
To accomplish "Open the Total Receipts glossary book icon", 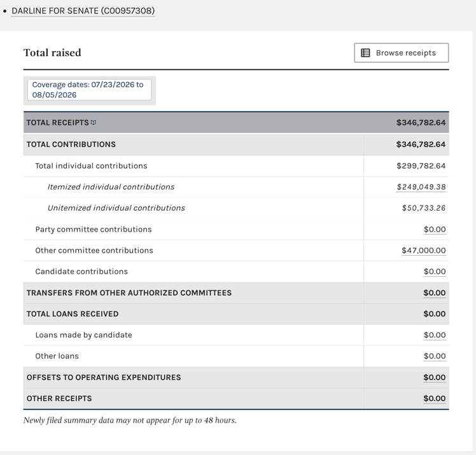I will 94,123.
